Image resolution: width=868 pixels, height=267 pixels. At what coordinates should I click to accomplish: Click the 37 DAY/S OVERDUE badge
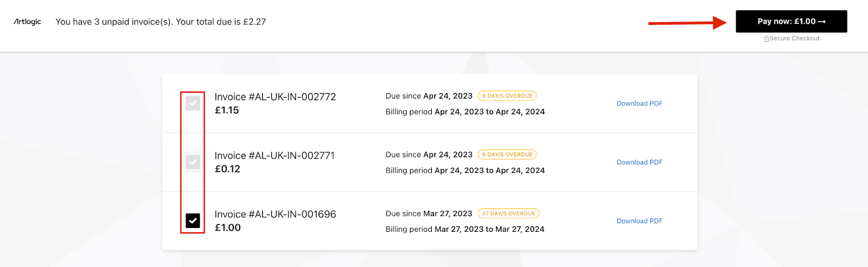508,213
